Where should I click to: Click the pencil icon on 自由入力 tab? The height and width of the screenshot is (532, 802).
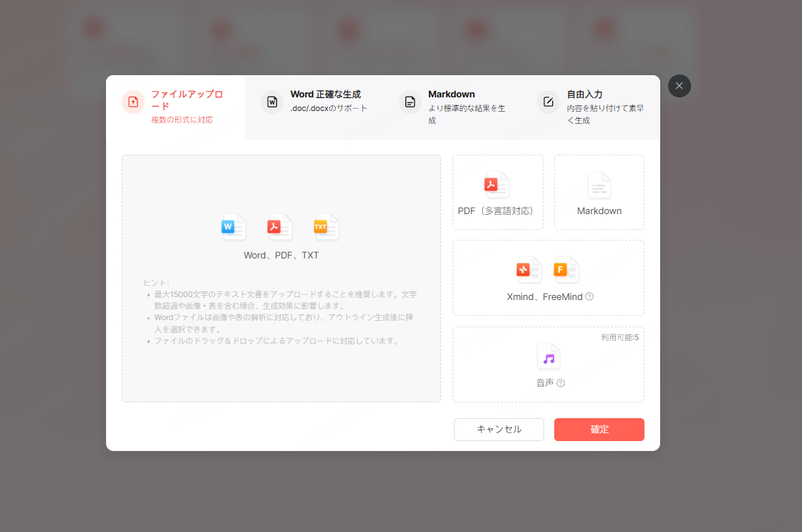pos(548,102)
